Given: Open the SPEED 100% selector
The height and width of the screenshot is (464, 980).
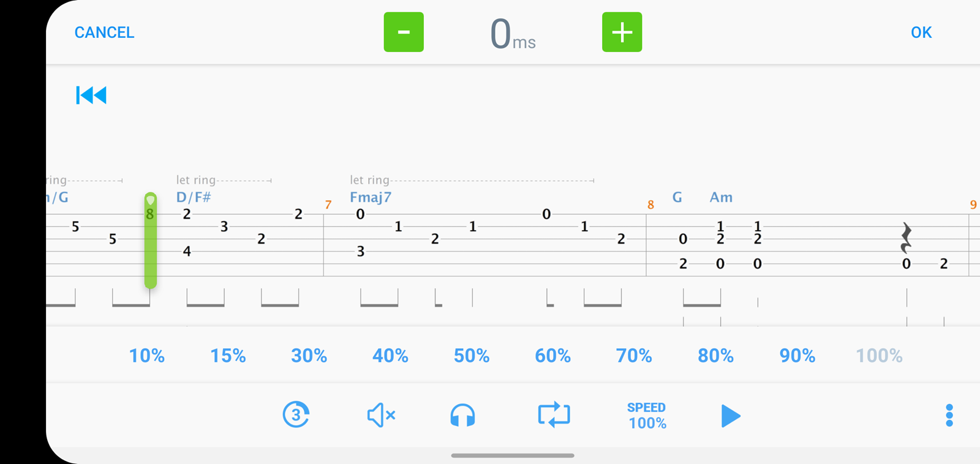Looking at the screenshot, I should click(x=647, y=416).
